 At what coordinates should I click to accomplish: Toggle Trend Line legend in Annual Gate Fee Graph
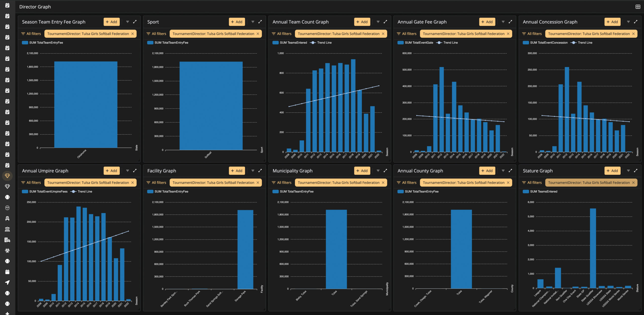[x=447, y=43]
